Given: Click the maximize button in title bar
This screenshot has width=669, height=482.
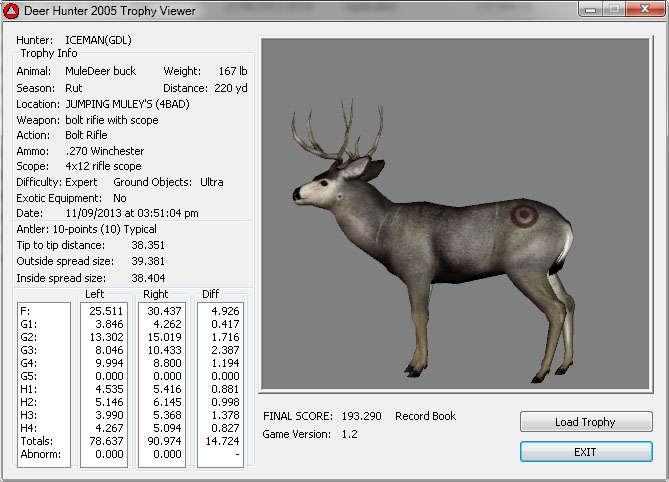Looking at the screenshot, I should tap(612, 9).
